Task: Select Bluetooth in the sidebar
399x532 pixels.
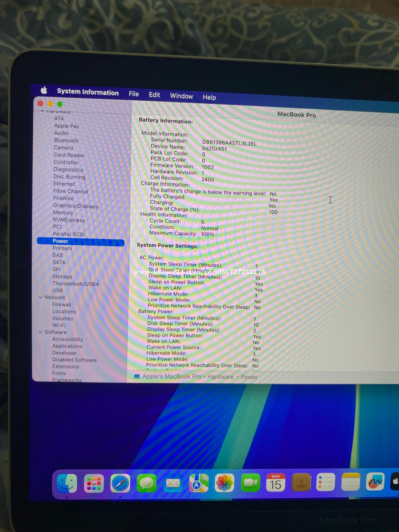Action: (66, 140)
